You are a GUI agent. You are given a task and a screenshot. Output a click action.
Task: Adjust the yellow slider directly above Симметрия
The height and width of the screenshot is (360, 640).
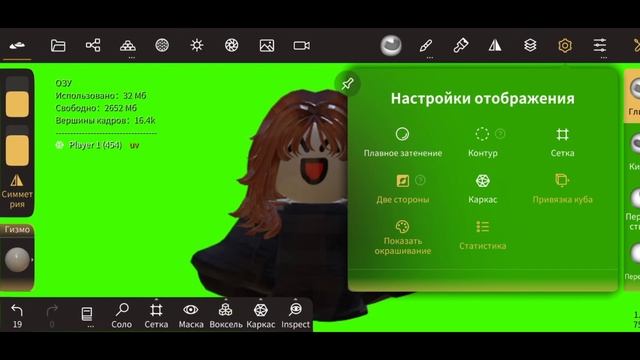(x=17, y=145)
